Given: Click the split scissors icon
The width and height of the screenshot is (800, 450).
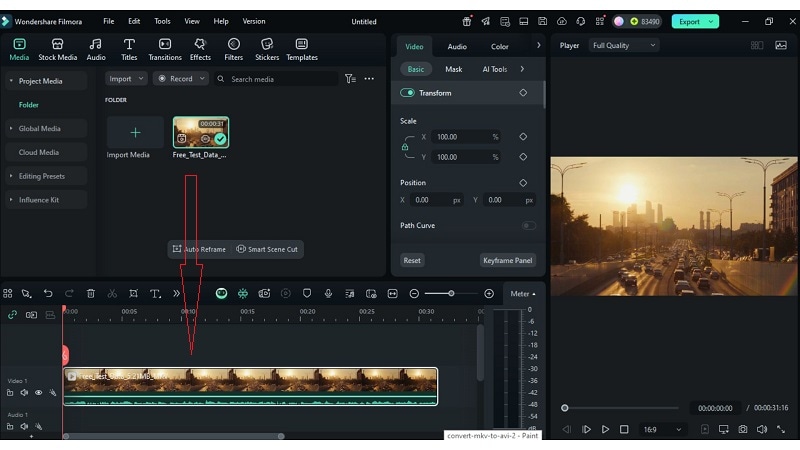Looking at the screenshot, I should (112, 293).
